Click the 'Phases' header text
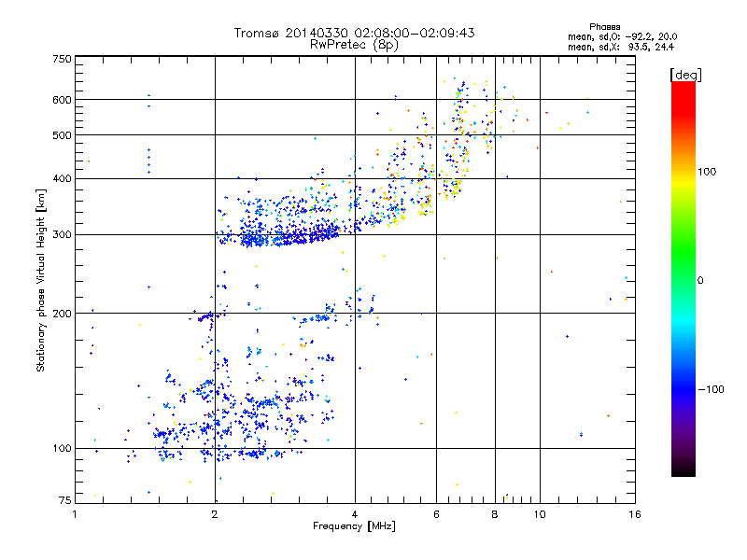Image resolution: width=747 pixels, height=560 pixels. point(604,27)
